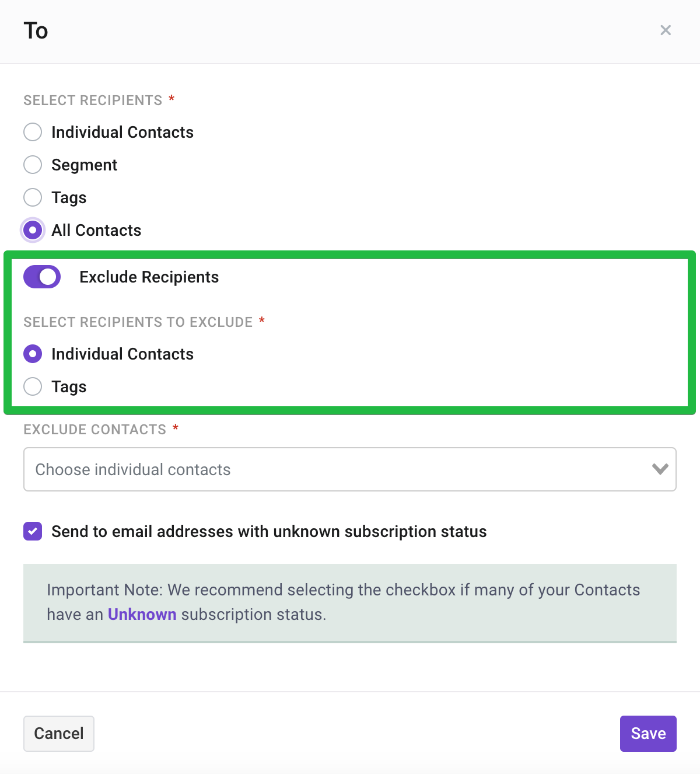Select the All Contacts recipient option
Image resolution: width=700 pixels, height=774 pixels.
33,230
